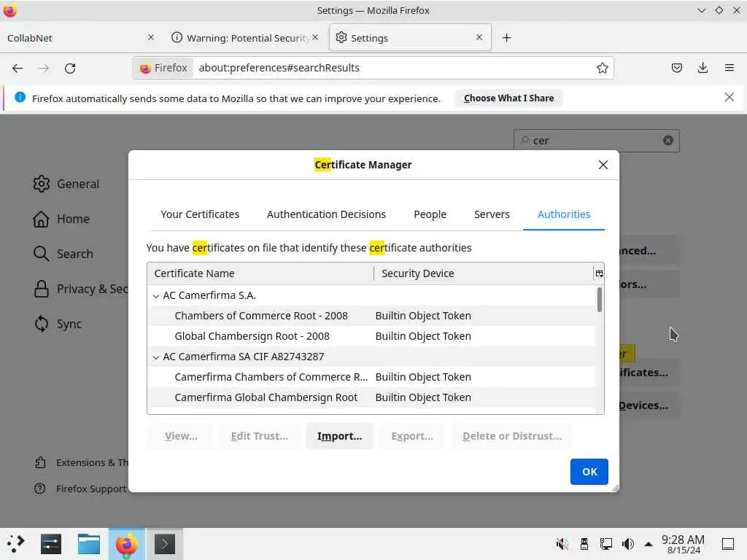Select Camerfirma Chambers of Commerce R... certificate

click(x=371, y=377)
